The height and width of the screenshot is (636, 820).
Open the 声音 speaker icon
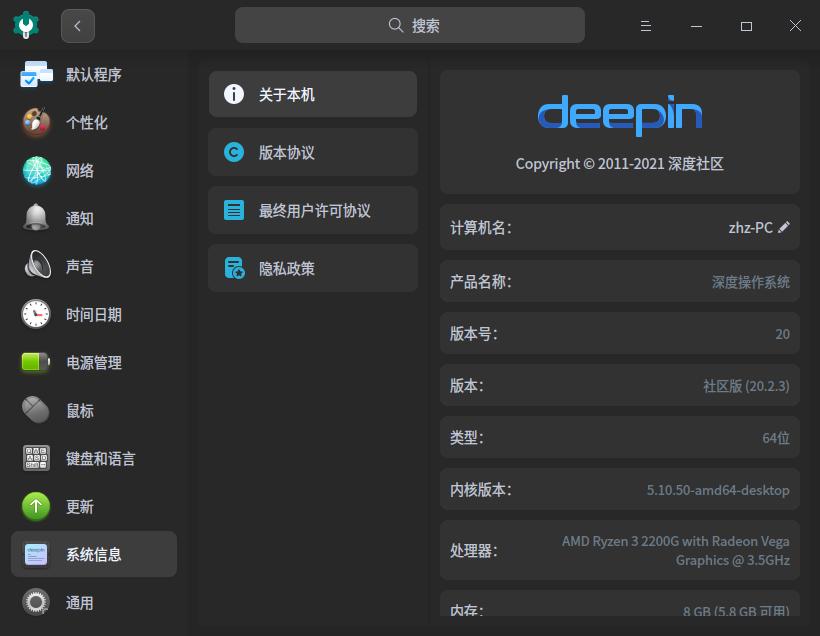[37, 265]
